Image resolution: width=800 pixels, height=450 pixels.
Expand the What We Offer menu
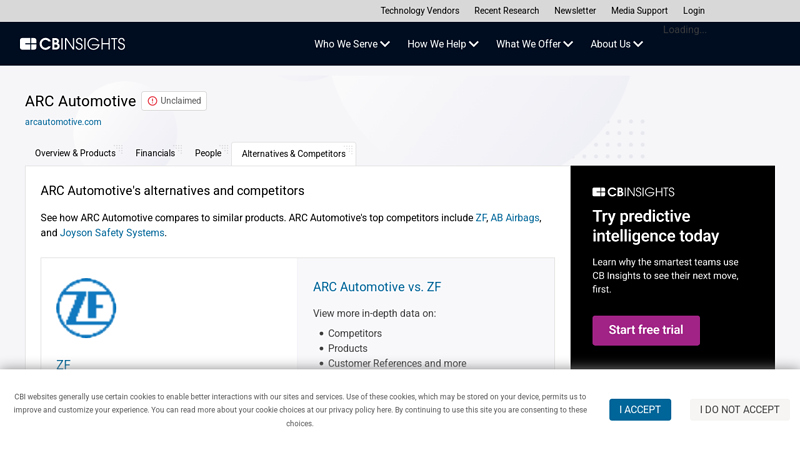[534, 44]
